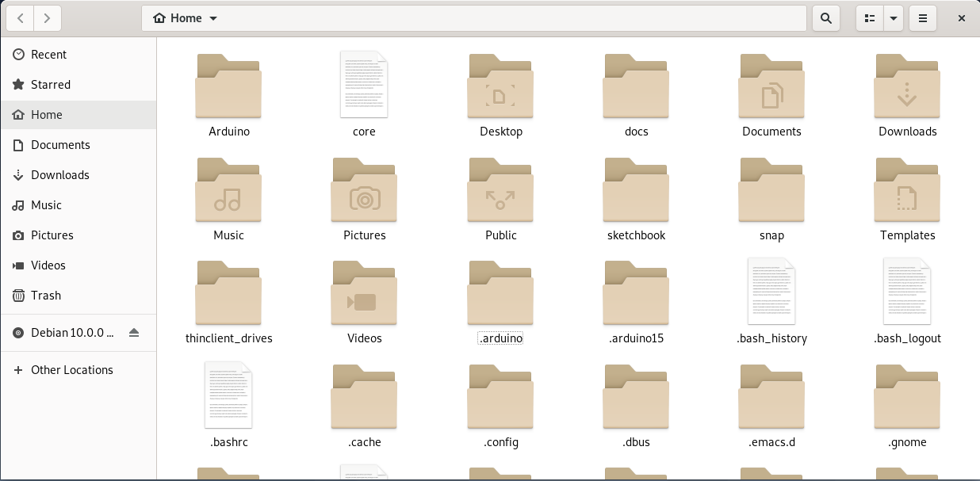Toggle list view layout icon
The image size is (980, 481).
(x=870, y=17)
